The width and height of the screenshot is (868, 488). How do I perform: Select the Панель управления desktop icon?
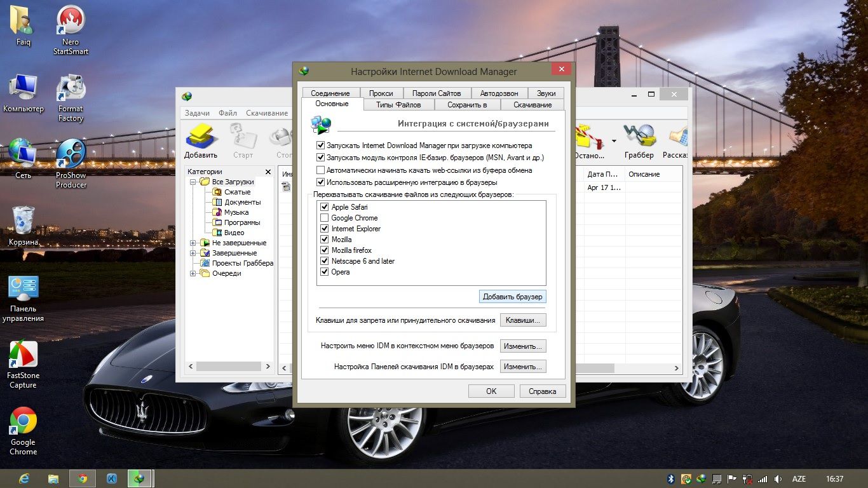[x=23, y=299]
